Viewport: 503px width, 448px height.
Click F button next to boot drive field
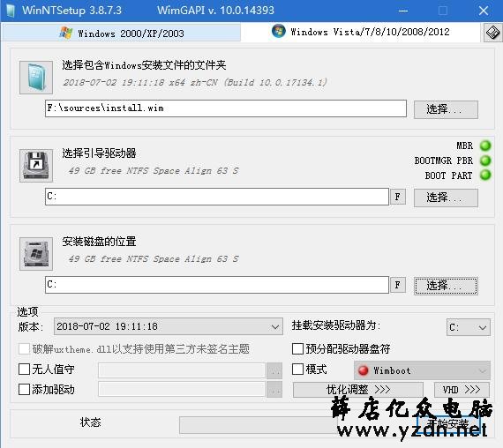tap(398, 197)
